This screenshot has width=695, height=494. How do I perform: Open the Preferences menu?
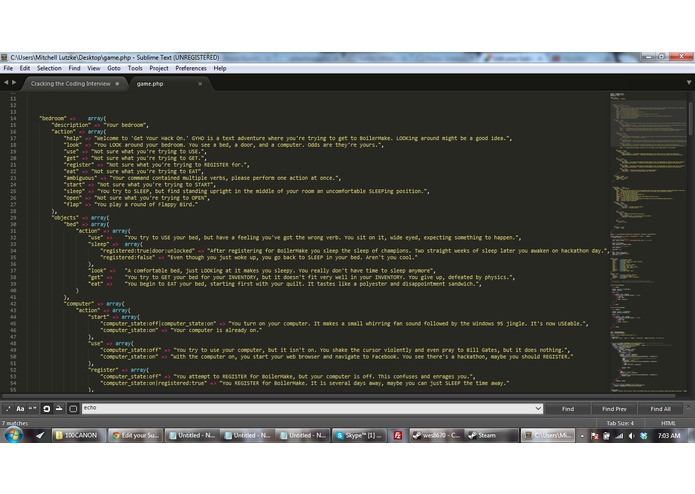point(191,68)
